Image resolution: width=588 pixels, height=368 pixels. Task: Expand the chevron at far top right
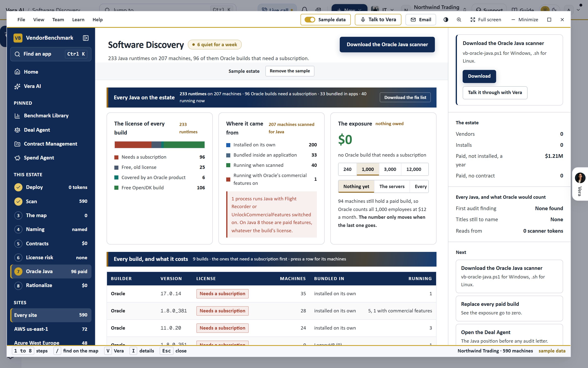[578, 10]
